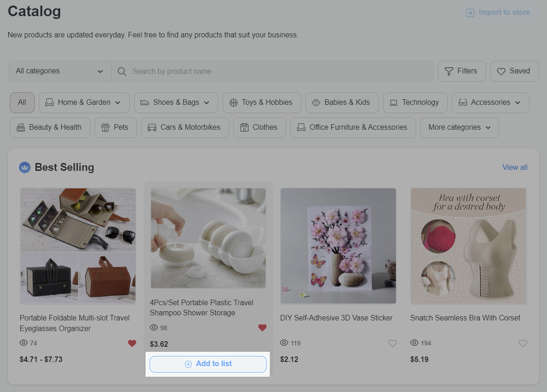Open the DIY Vase Sticker product image

338,246
